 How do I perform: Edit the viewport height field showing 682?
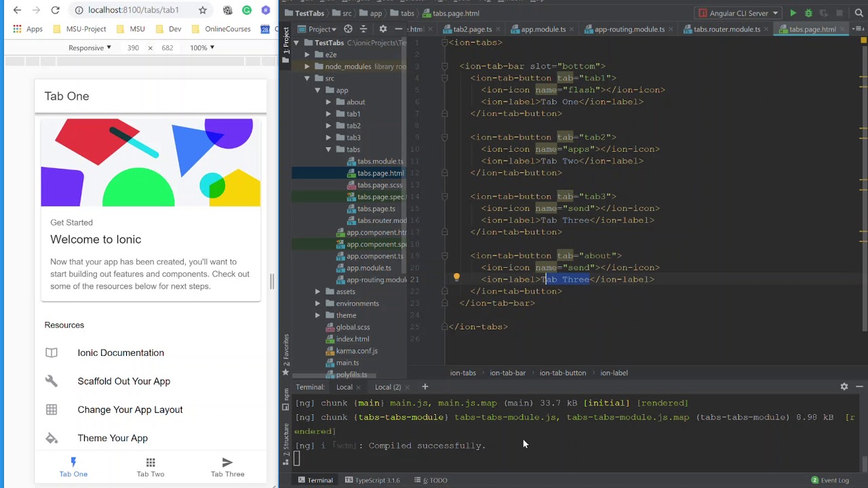167,48
